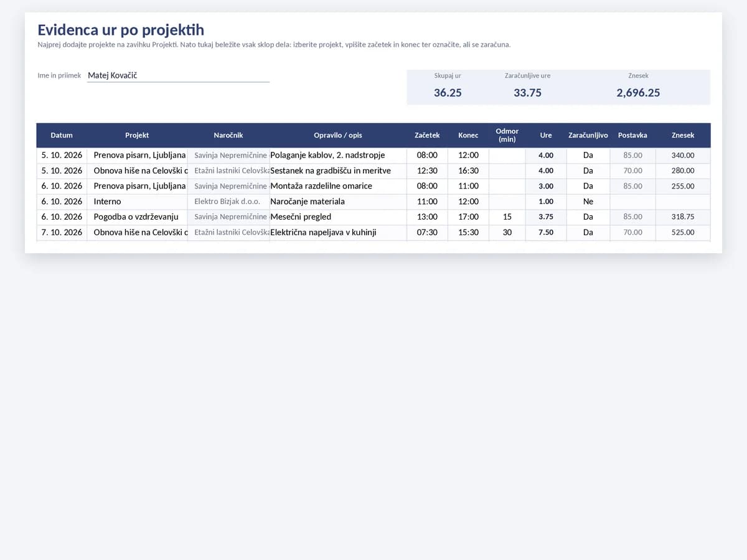Select the amount 280.00
The width and height of the screenshot is (747, 560).
click(x=683, y=170)
